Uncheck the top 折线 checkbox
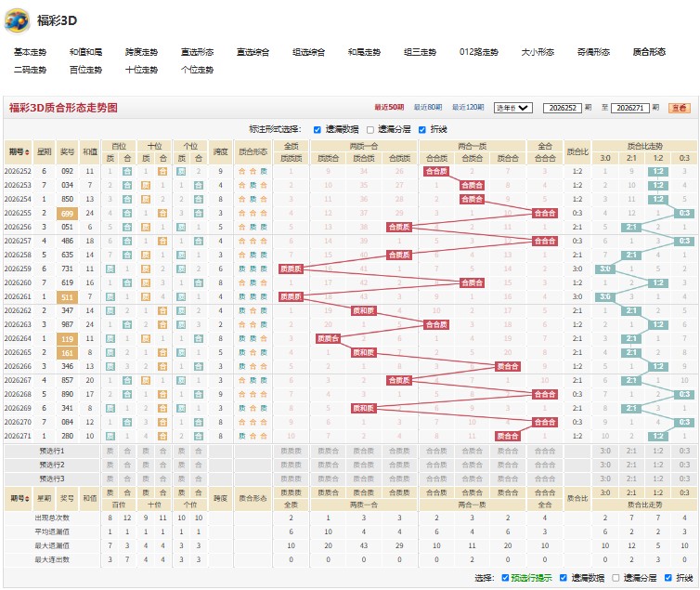This screenshot has width=700, height=590. coord(421,130)
